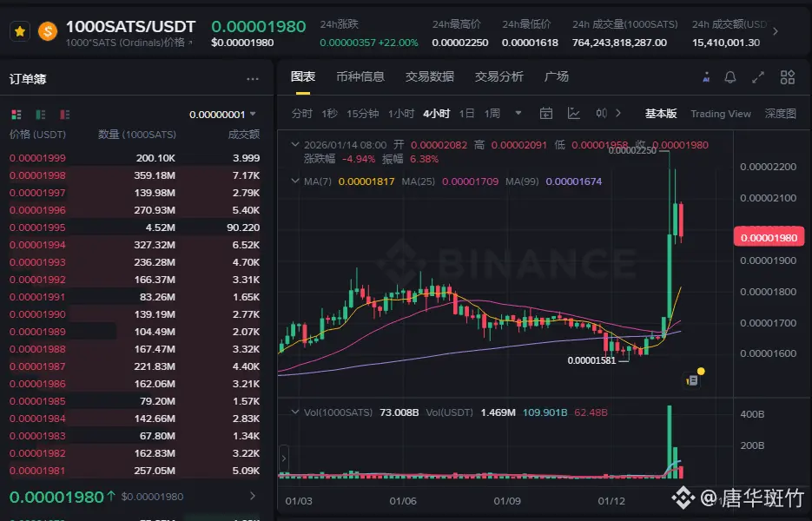
Task: Click the MA(99) value 0.00001674
Action: pos(574,181)
